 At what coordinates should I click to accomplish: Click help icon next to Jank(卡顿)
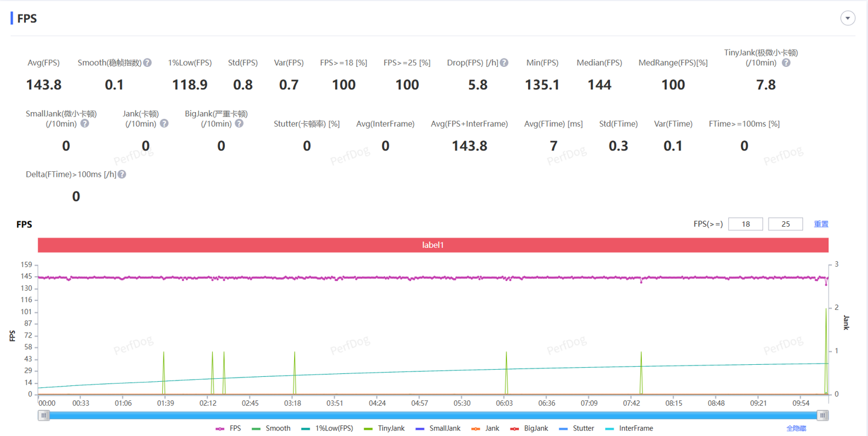[164, 124]
